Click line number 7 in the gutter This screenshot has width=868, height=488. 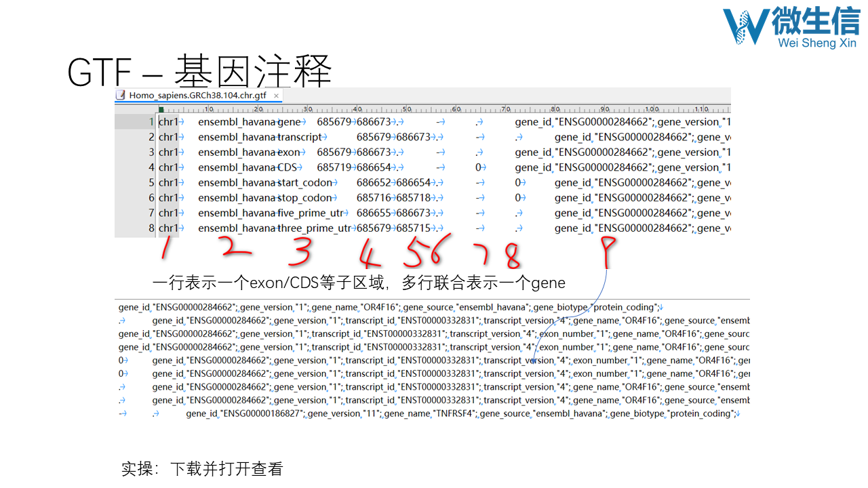coord(151,213)
